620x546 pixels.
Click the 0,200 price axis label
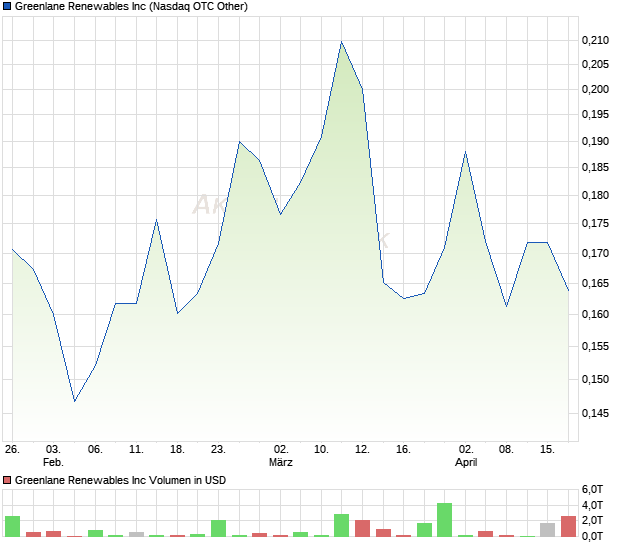pos(595,89)
